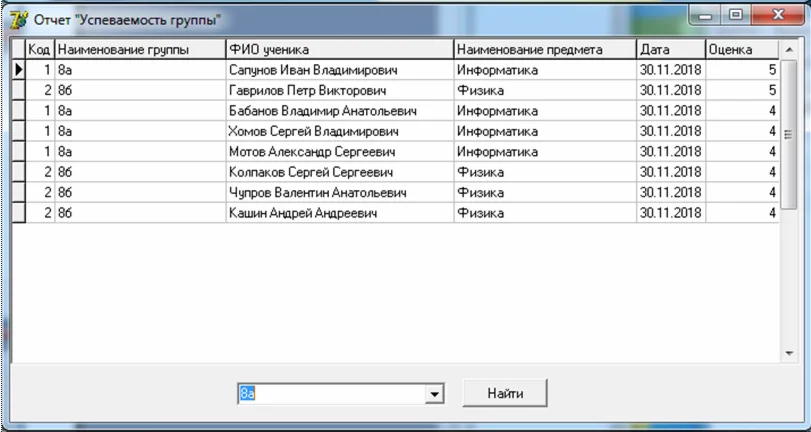Image resolution: width=811 pixels, height=432 pixels.
Task: Focus the group input field containing 8а
Action: pos(332,394)
